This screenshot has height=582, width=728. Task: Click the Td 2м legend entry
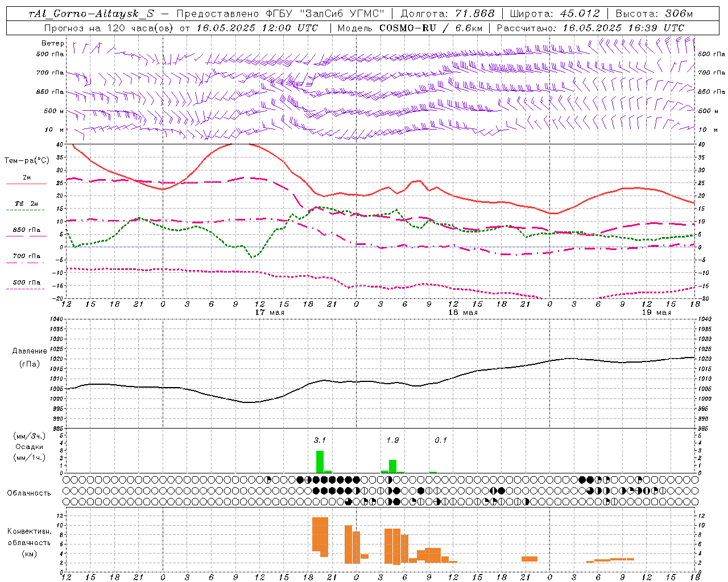(27, 203)
